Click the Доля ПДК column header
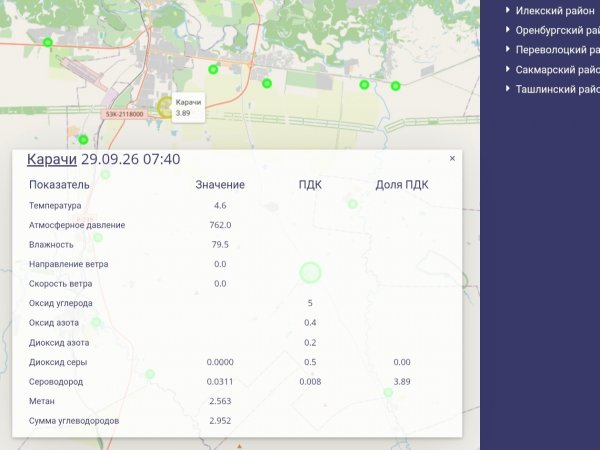The image size is (600, 450). pyautogui.click(x=402, y=185)
